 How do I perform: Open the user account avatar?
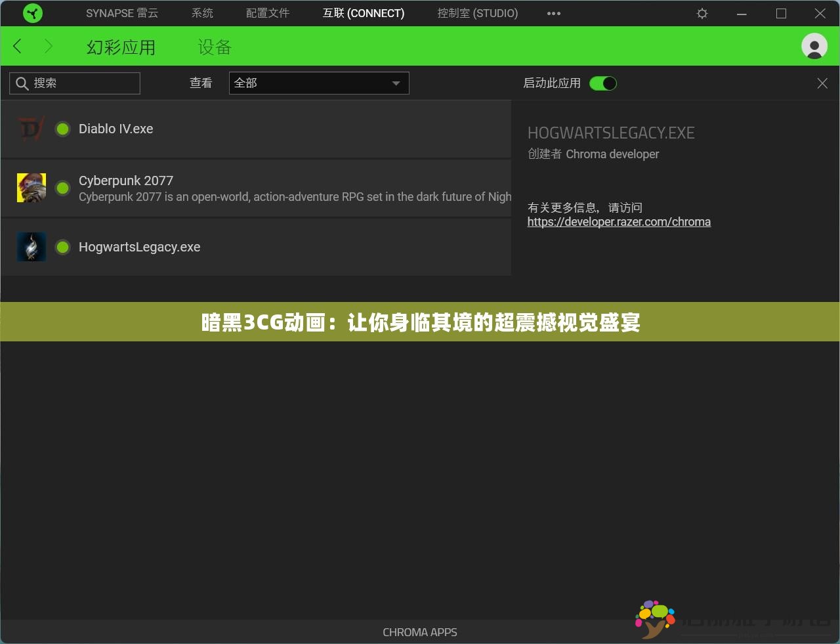[814, 46]
